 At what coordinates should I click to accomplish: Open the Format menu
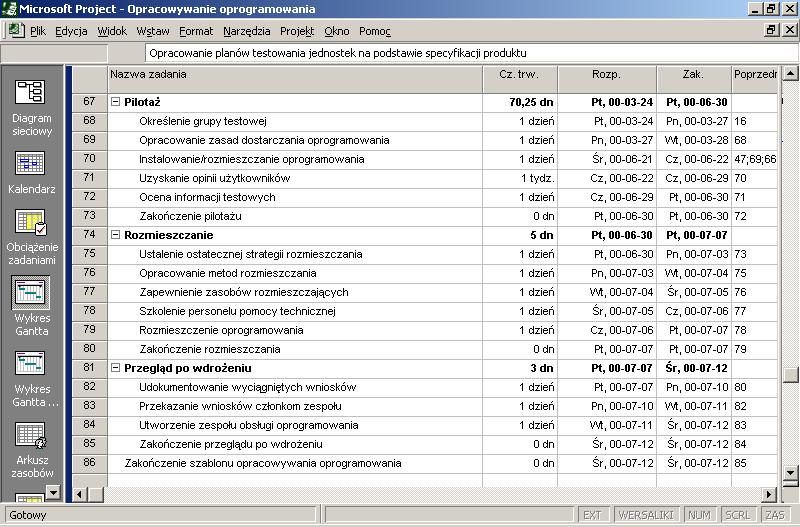coord(196,32)
